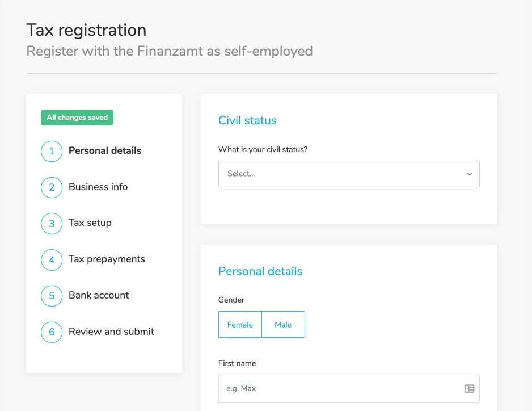The width and height of the screenshot is (532, 411).
Task: Select Male gender option
Action: click(283, 325)
